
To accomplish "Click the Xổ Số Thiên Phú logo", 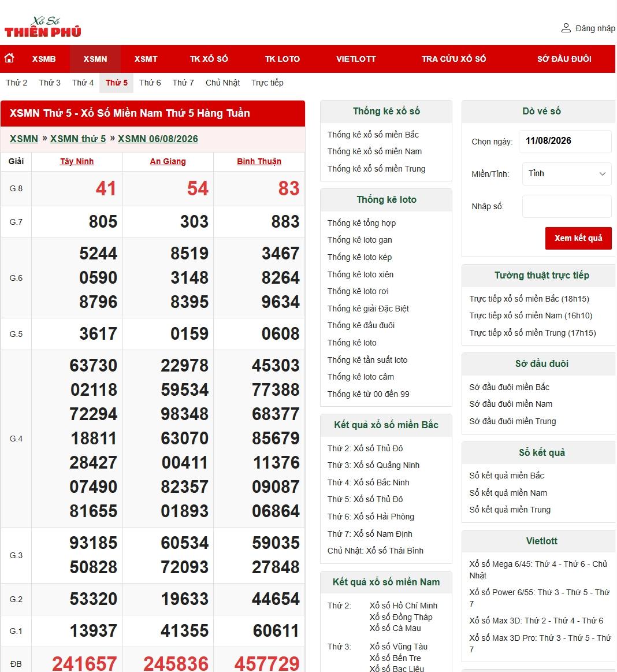I will (43, 27).
